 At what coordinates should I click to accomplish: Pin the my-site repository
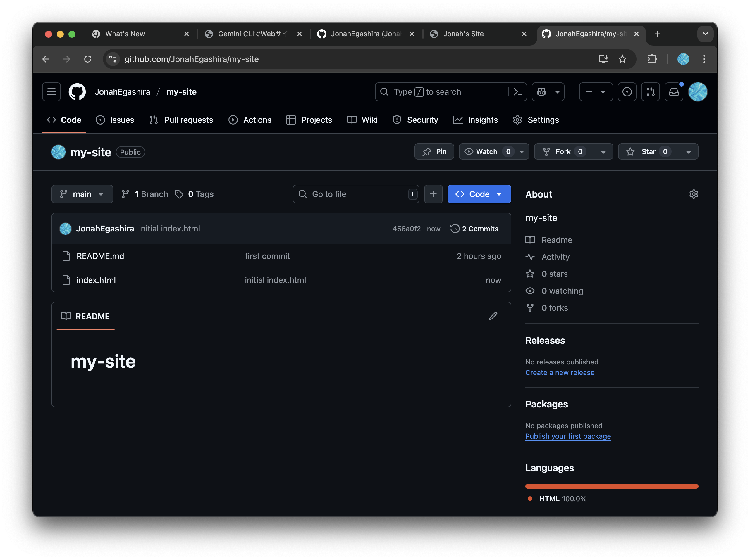(434, 151)
